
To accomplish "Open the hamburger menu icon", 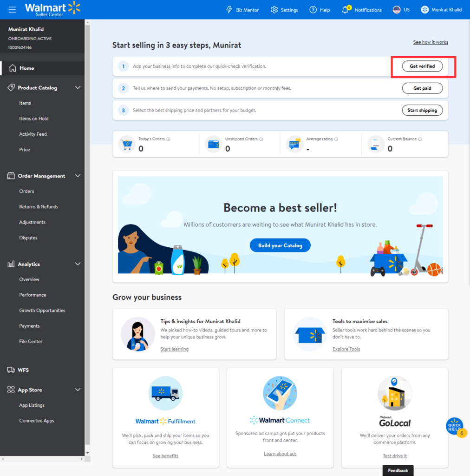I will (12, 10).
